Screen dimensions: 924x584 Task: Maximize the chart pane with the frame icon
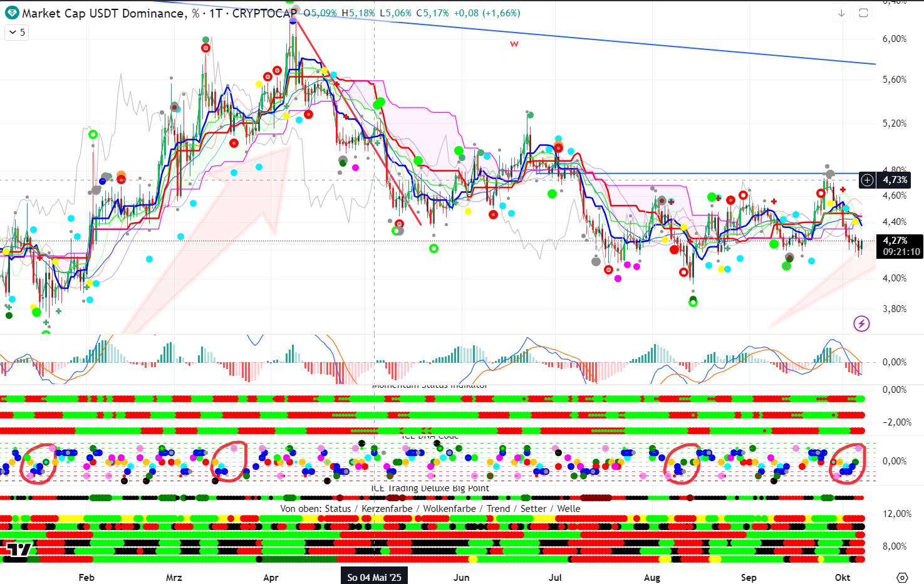coord(863,13)
